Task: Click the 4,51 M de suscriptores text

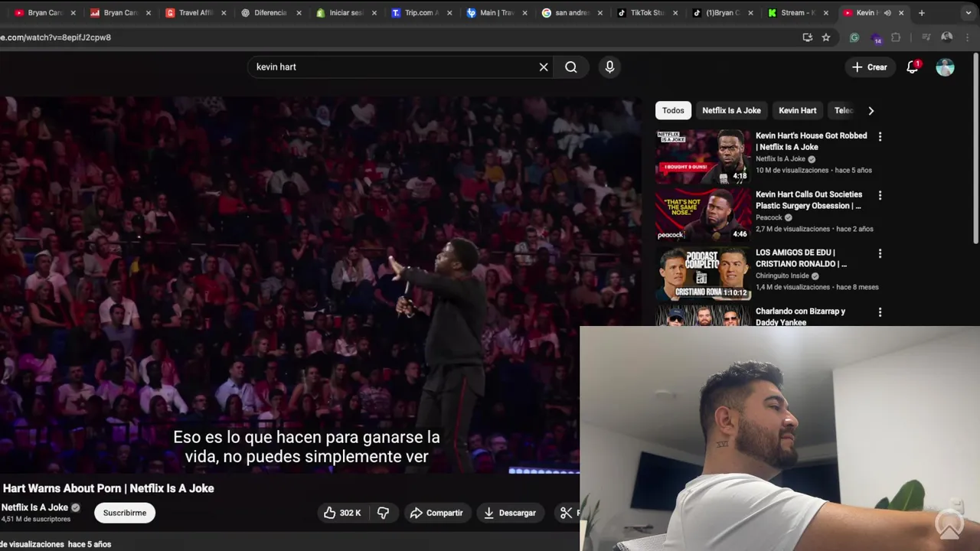Action: [36, 519]
